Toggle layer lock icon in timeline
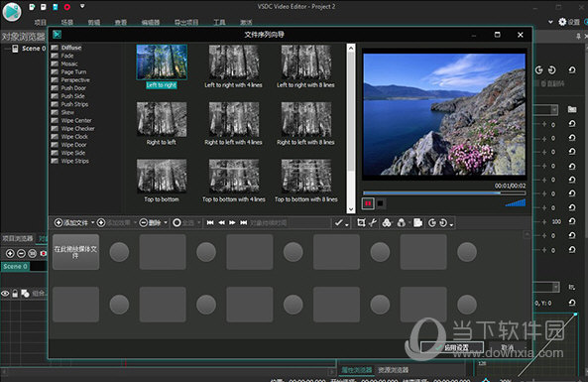Screen dimensions: 588x382 click(15, 294)
